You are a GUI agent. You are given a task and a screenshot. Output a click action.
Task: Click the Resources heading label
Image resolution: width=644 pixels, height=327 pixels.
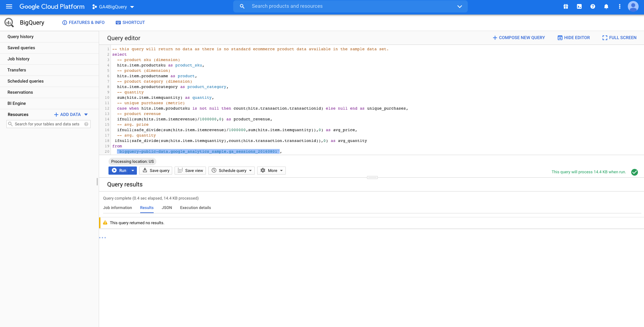click(x=18, y=115)
